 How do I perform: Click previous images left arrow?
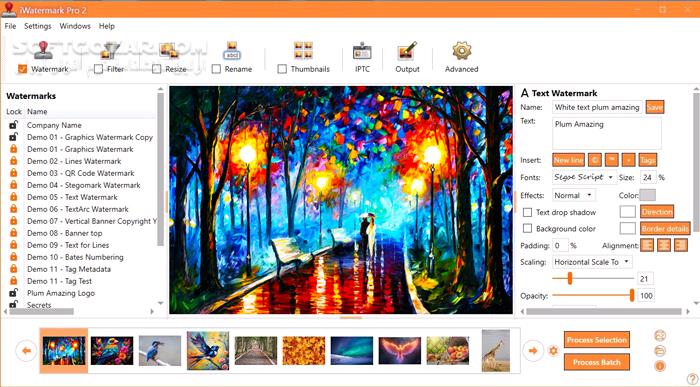[x=26, y=351]
